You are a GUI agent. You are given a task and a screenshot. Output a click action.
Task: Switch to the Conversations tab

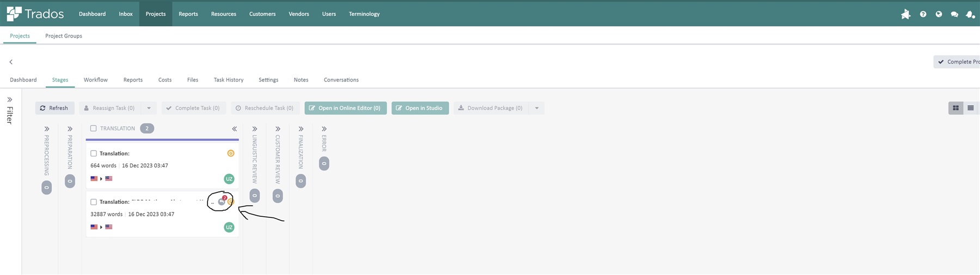tap(341, 80)
